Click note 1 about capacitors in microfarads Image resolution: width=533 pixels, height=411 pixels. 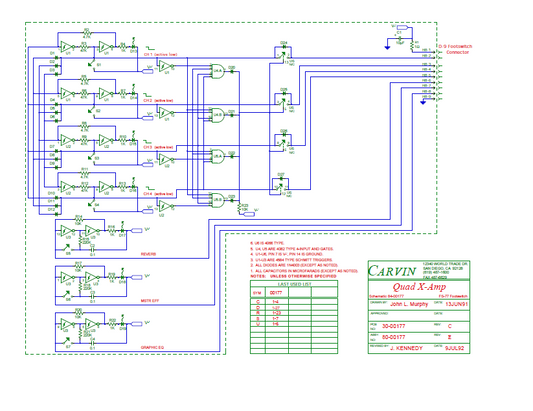pyautogui.click(x=304, y=271)
